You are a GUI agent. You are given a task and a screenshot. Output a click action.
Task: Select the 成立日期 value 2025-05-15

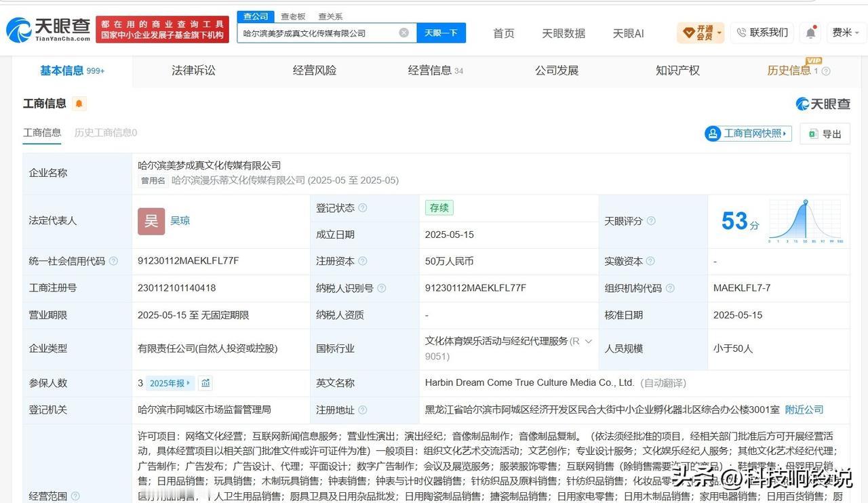tap(450, 235)
